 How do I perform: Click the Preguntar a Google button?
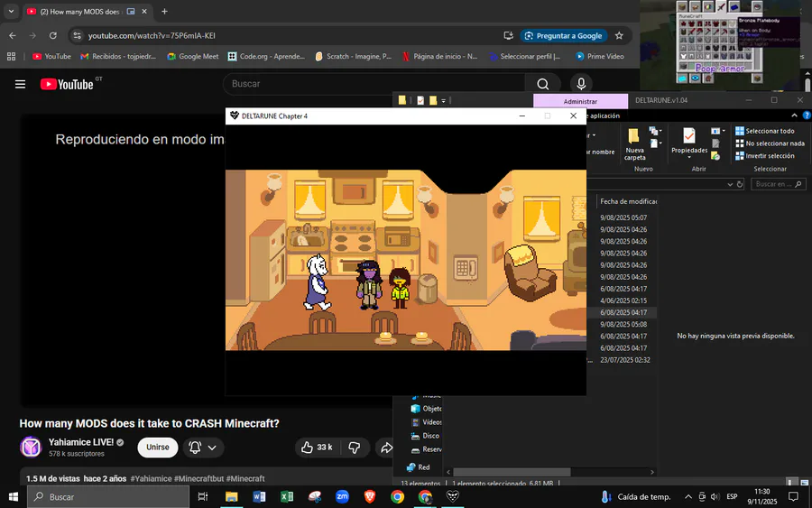coord(564,36)
